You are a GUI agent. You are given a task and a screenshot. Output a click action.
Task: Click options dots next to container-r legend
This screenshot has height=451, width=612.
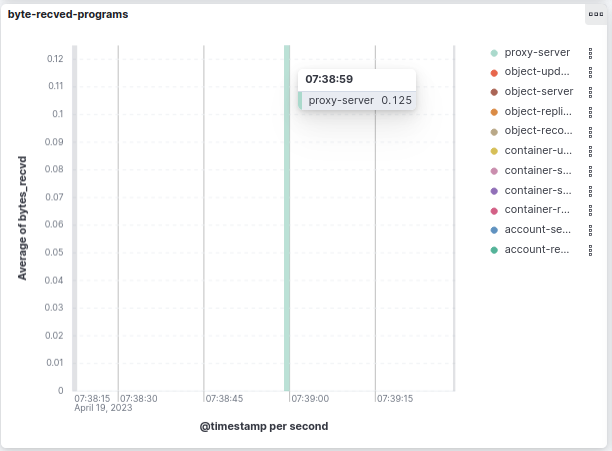click(591, 210)
